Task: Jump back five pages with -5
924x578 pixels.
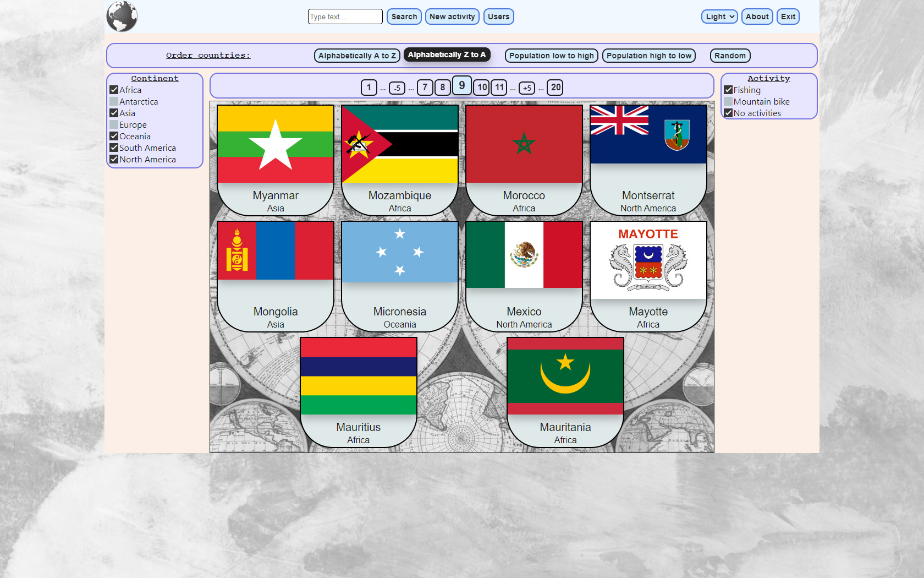Action: [x=397, y=88]
